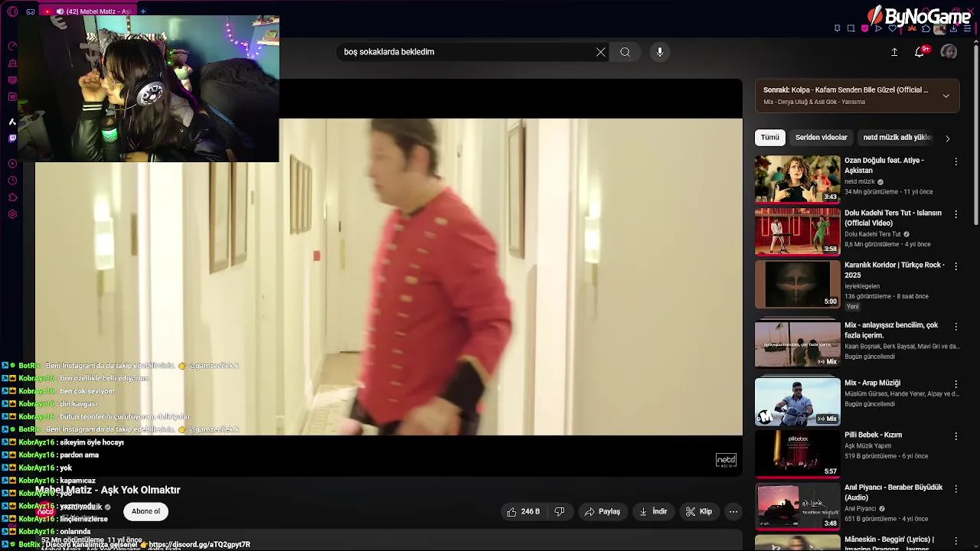Viewport: 980px width, 551px height.
Task: Open Twitch panel in the sidebar
Action: [12, 139]
